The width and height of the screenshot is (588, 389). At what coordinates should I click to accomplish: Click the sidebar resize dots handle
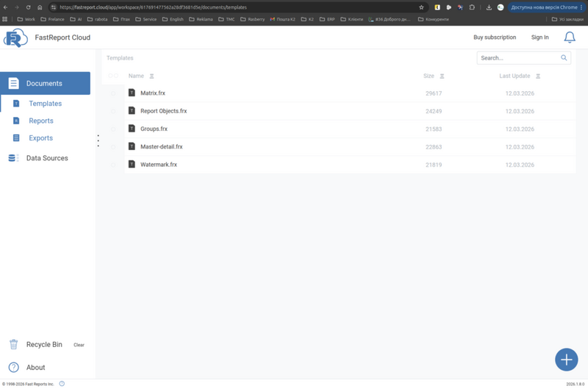pos(98,140)
